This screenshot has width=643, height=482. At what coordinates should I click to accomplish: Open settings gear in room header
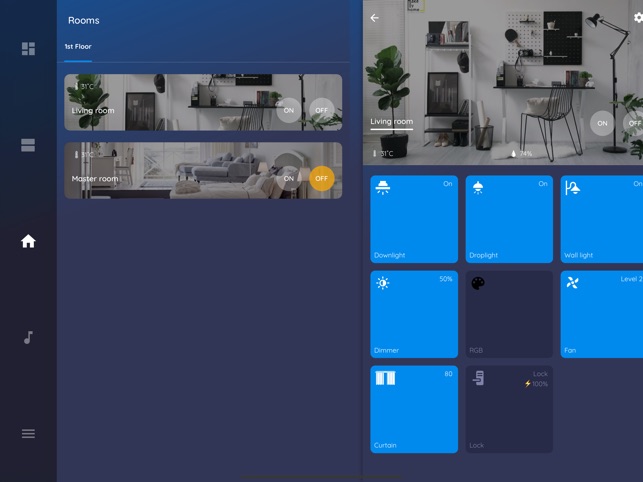638,18
